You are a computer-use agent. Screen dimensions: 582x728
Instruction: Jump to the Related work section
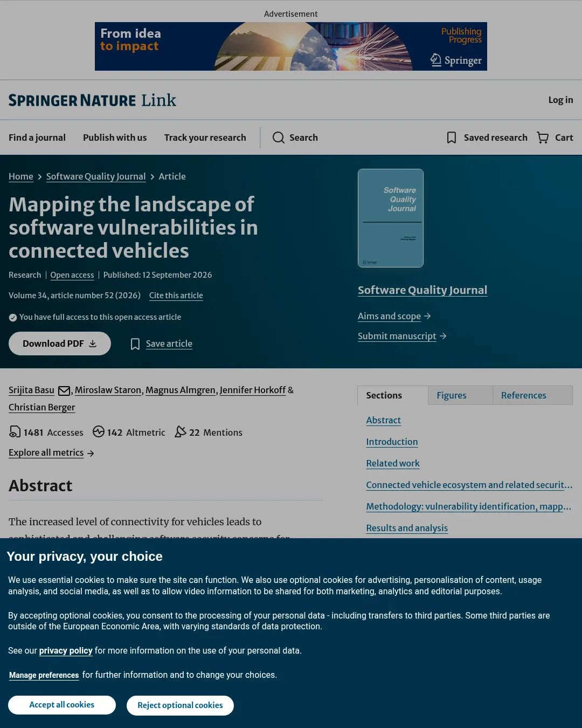point(393,463)
